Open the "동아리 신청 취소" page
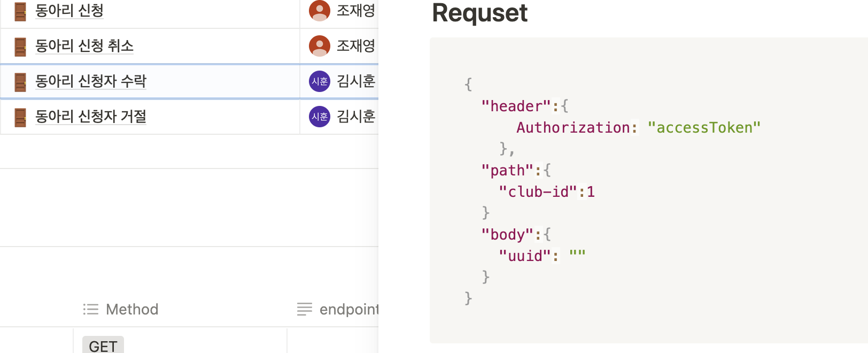 tap(84, 45)
